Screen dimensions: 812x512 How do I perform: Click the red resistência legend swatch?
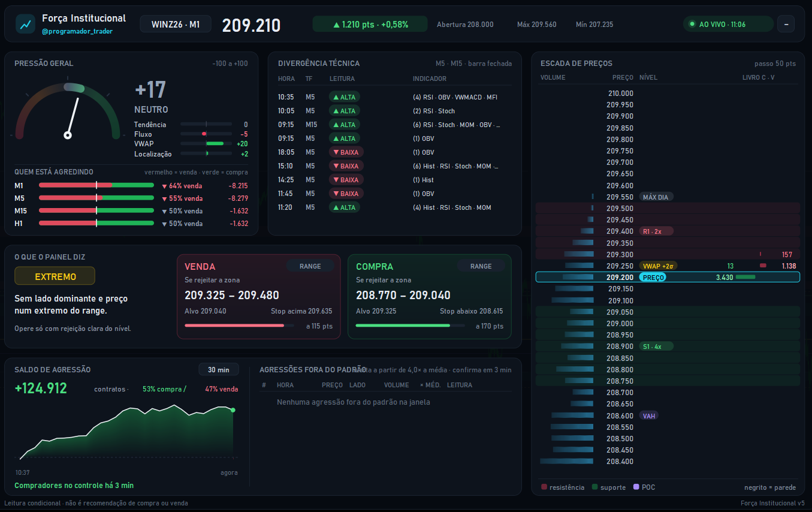pyautogui.click(x=544, y=487)
